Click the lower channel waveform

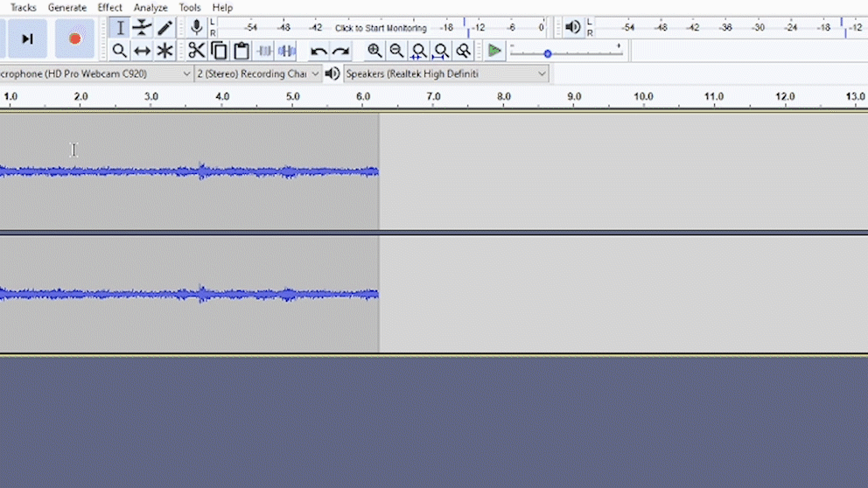point(189,294)
